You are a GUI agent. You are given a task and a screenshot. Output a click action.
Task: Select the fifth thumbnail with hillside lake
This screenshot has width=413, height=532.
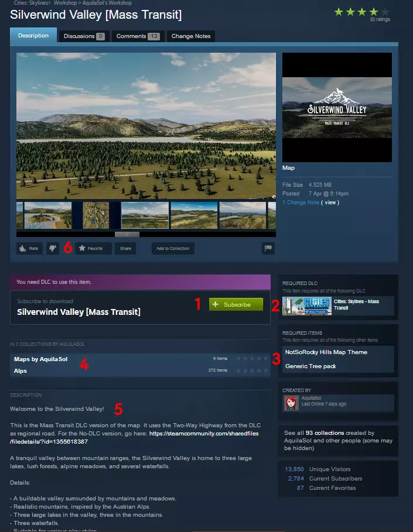pyautogui.click(x=243, y=215)
